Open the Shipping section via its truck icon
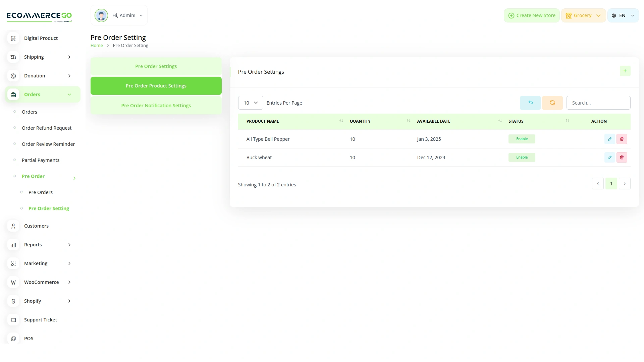 click(x=13, y=57)
